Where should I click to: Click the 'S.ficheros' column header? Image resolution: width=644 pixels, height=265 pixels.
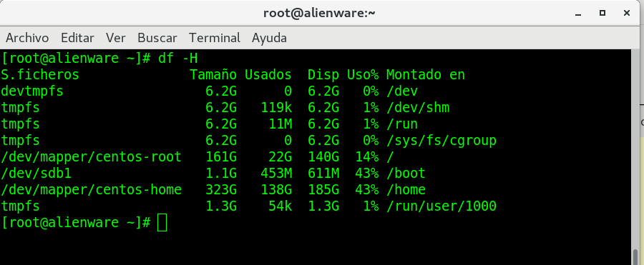coord(40,75)
